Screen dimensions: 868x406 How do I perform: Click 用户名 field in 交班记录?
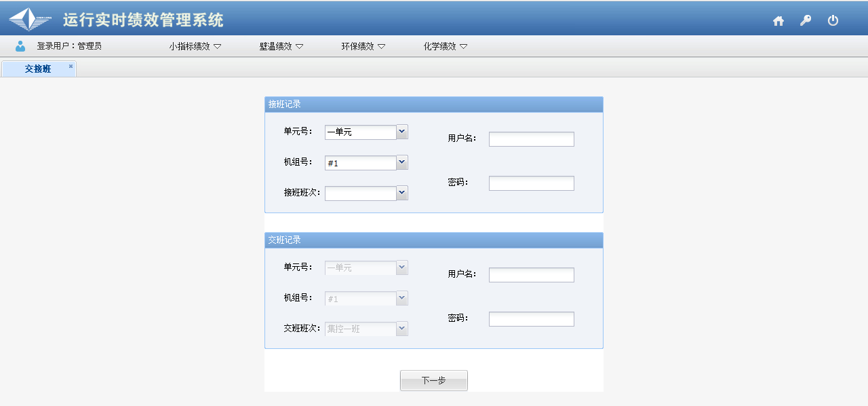coord(531,275)
